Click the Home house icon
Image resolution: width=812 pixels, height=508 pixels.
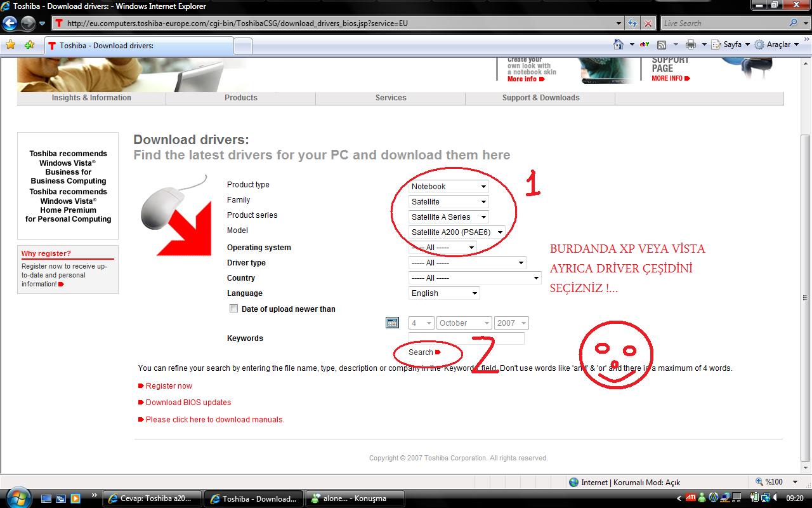coord(619,44)
